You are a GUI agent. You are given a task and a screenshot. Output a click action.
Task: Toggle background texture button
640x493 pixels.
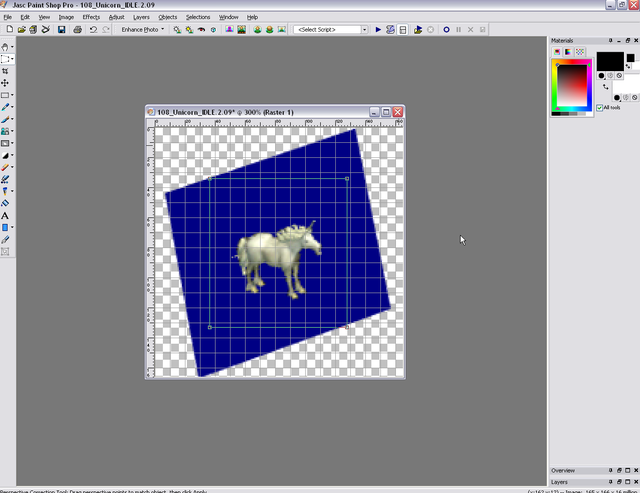point(626,98)
